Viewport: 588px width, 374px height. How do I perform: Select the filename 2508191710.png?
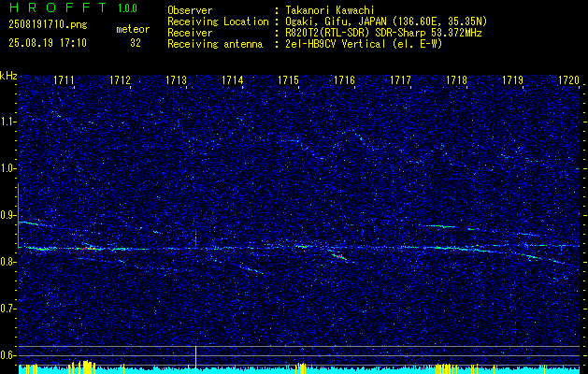(48, 25)
